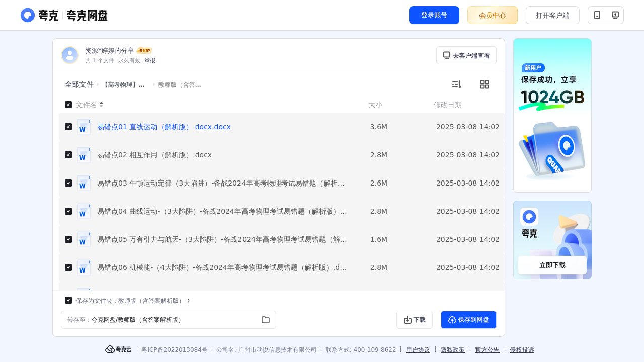Click the 举报 link
The image size is (644, 362).
pyautogui.click(x=150, y=60)
